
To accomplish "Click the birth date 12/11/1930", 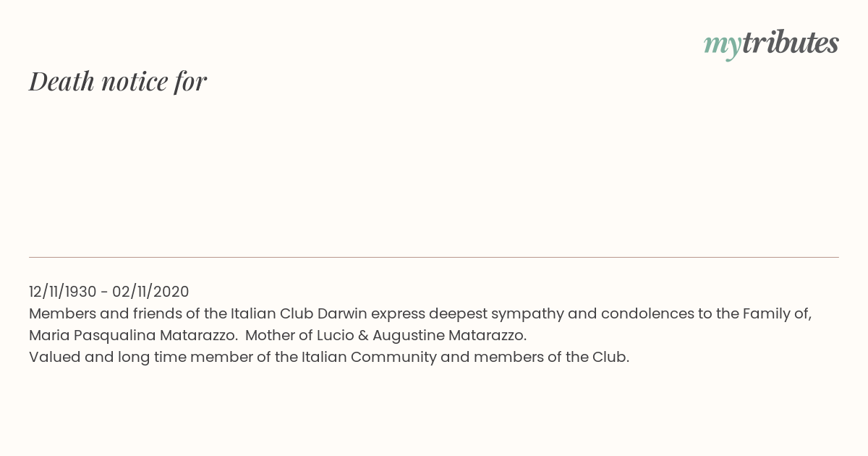I will click(x=62, y=292).
